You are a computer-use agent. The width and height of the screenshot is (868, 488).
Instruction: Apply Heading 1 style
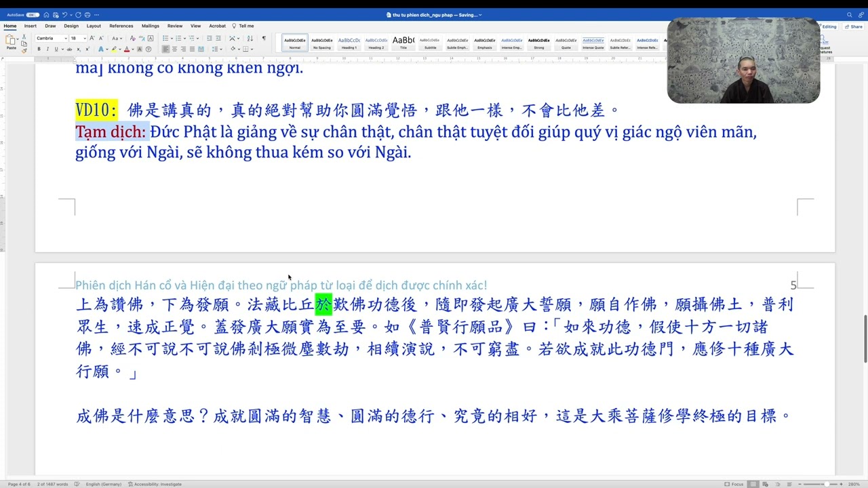pos(349,43)
